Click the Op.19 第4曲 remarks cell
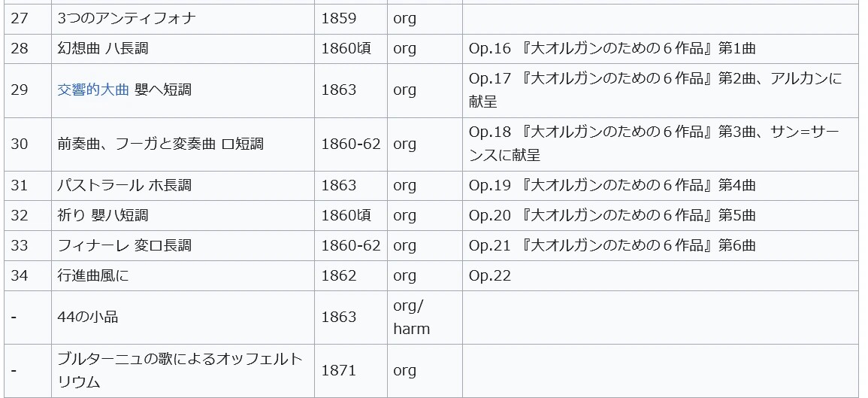This screenshot has width=868, height=398. (x=612, y=185)
